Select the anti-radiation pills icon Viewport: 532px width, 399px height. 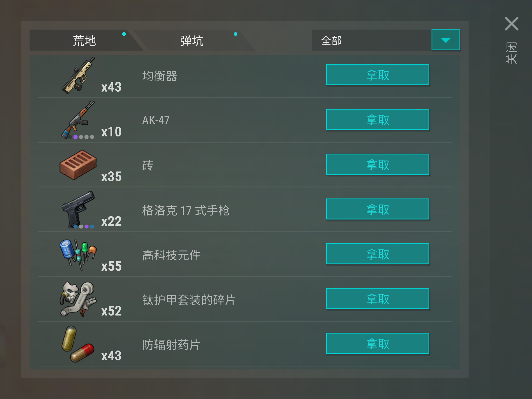coord(78,344)
